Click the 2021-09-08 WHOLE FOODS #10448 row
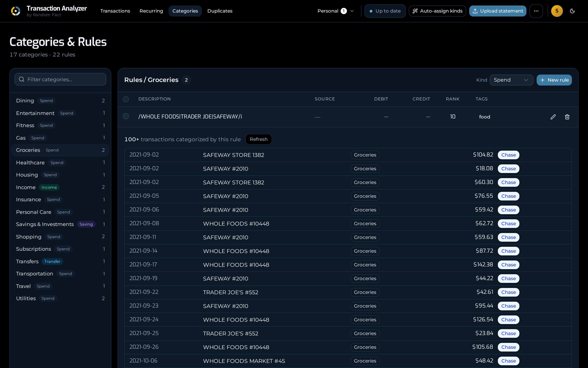 (348, 223)
